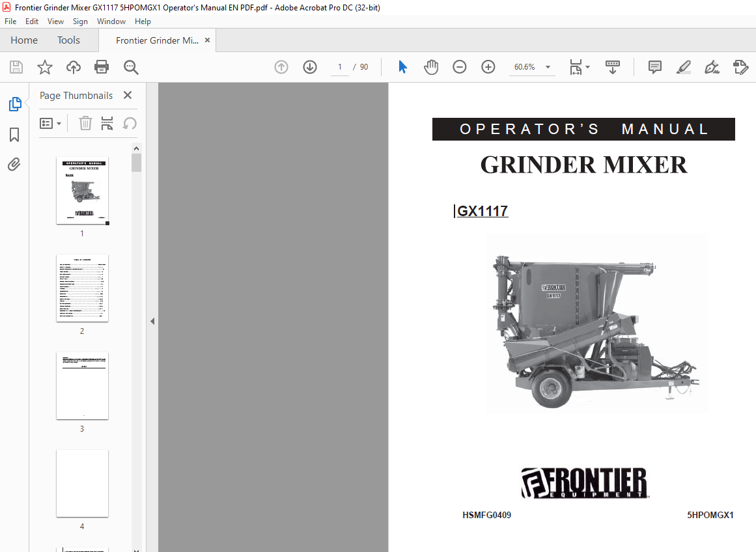Go to previous page arrow
The image size is (756, 552).
pos(281,67)
